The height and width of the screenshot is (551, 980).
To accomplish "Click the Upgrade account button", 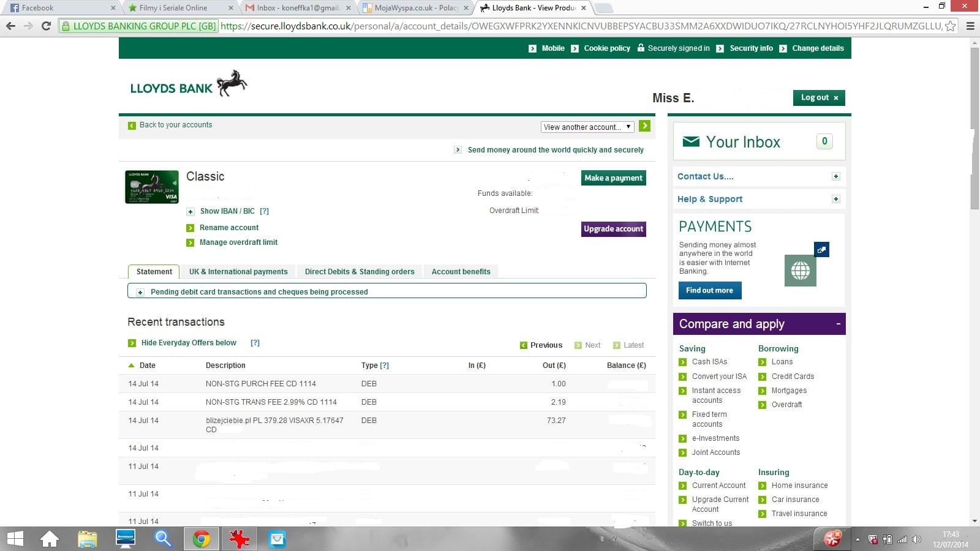I will tap(613, 229).
